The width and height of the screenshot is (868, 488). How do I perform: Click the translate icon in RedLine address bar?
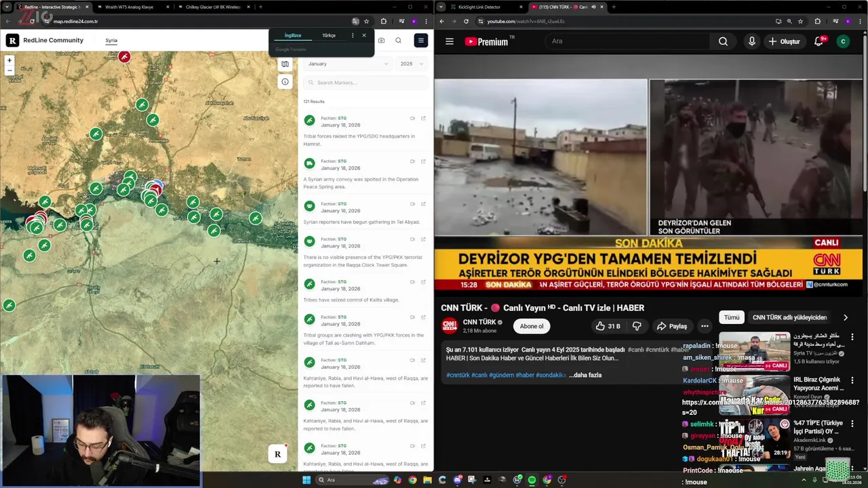(x=355, y=21)
